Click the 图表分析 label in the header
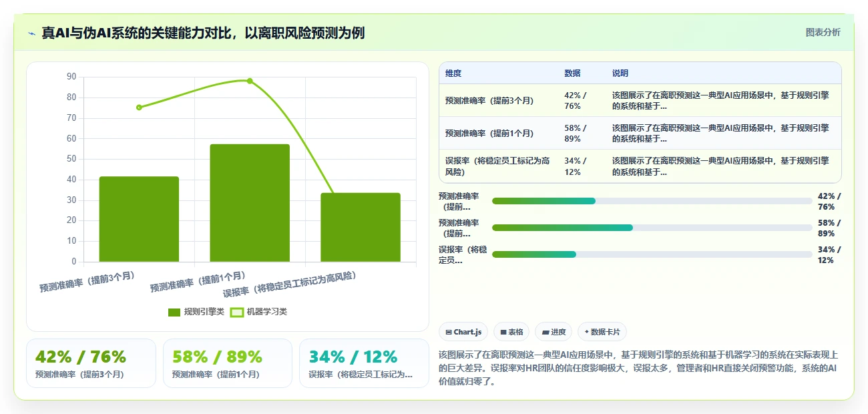This screenshot has height=414, width=868. (x=823, y=32)
